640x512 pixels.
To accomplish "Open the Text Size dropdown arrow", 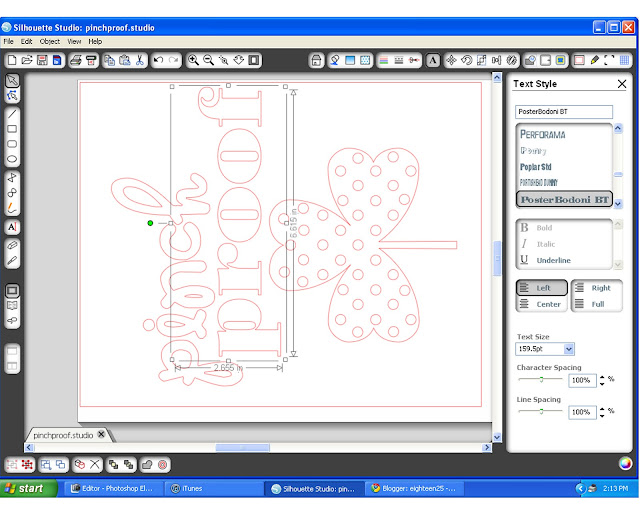I will (569, 349).
